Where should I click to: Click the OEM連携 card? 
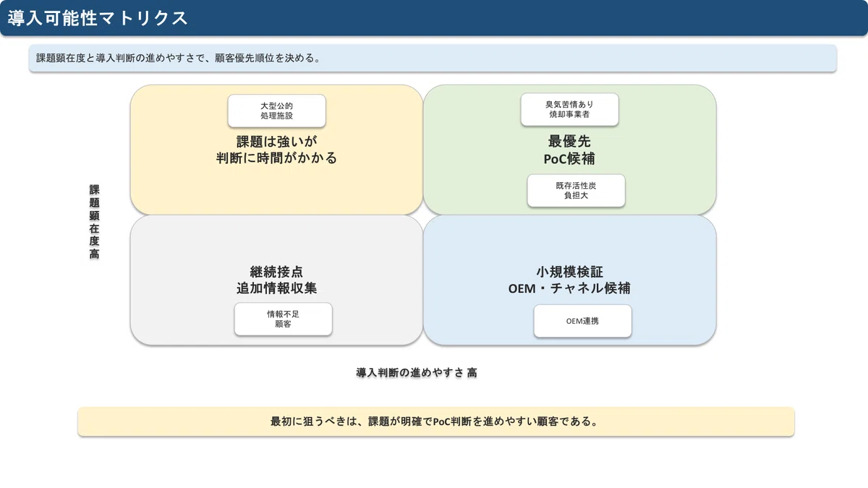pos(582,321)
